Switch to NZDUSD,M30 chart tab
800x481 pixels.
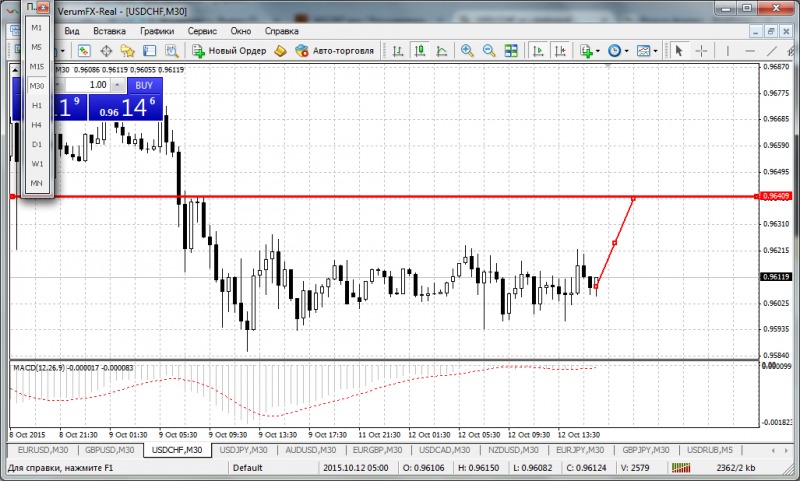pos(513,450)
